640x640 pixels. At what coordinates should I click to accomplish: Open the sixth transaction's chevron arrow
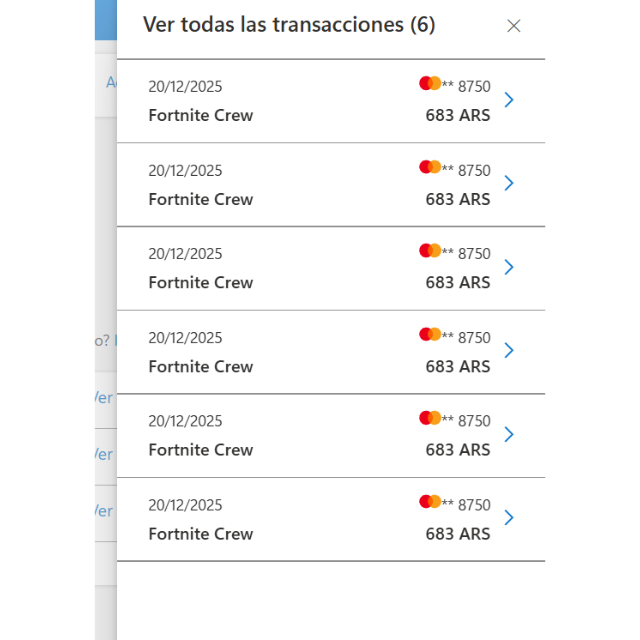point(509,518)
